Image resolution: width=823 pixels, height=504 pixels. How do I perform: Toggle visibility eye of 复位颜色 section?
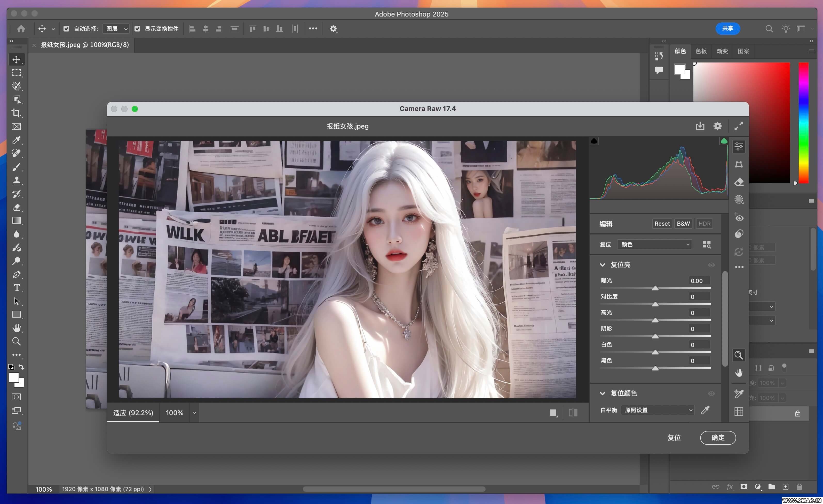coord(711,393)
